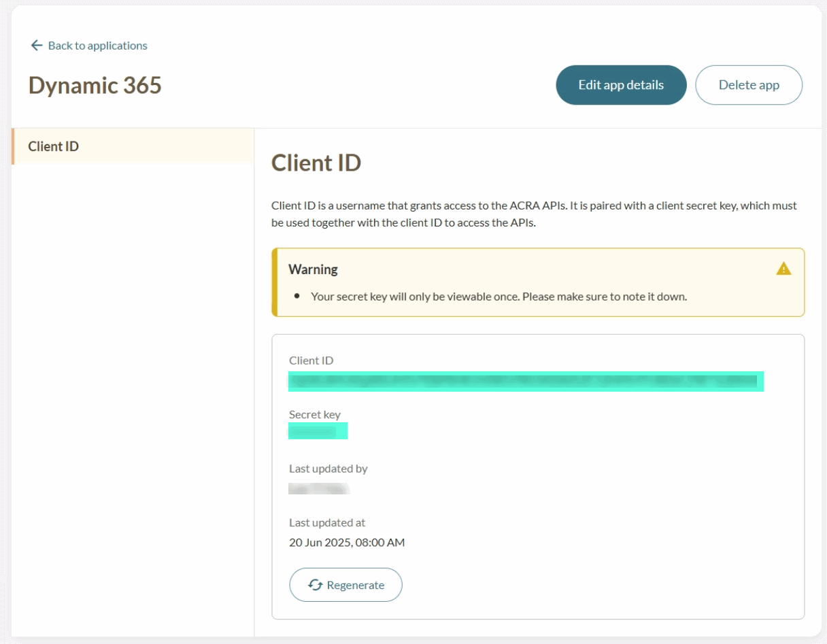Click the secret key viewable once notice
Screen dimensions: 827x644
[499, 296]
